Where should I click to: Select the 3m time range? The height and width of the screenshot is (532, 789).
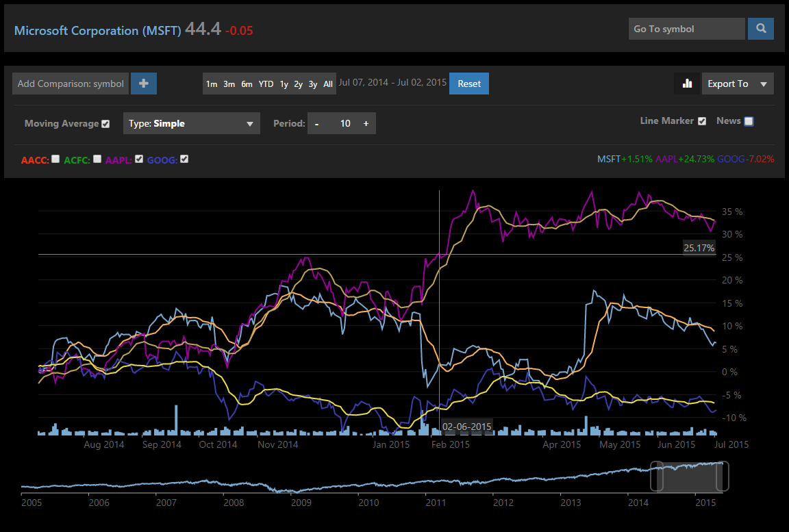[229, 84]
